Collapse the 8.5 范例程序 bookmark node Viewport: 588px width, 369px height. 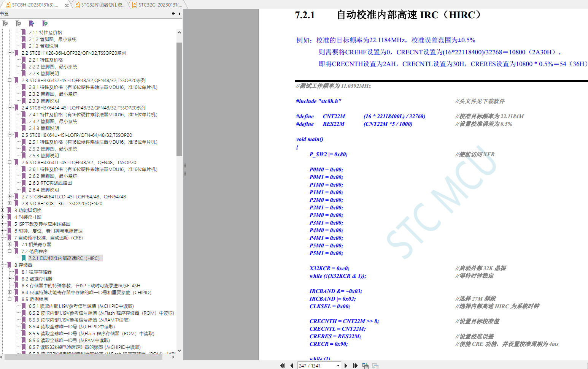(x=10, y=299)
